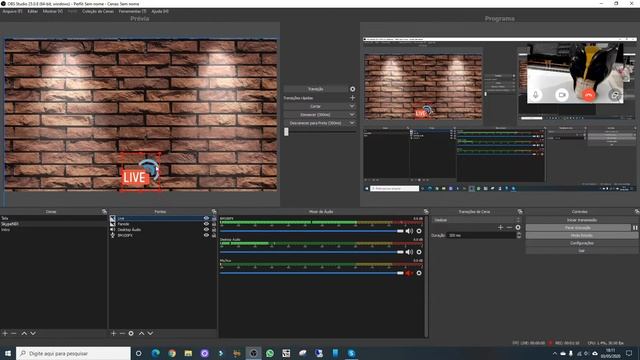640x360 pixels.
Task: Mute the BM100FX mixer channel
Action: point(409,231)
